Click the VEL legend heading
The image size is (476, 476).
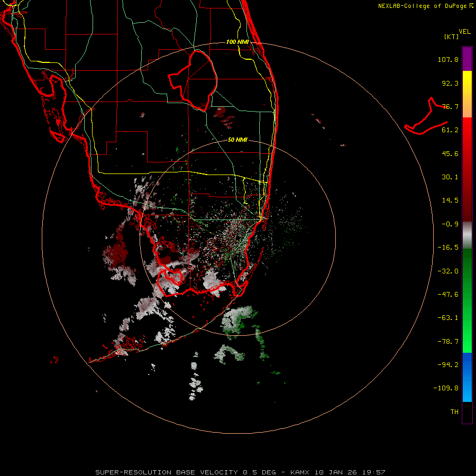(x=464, y=32)
